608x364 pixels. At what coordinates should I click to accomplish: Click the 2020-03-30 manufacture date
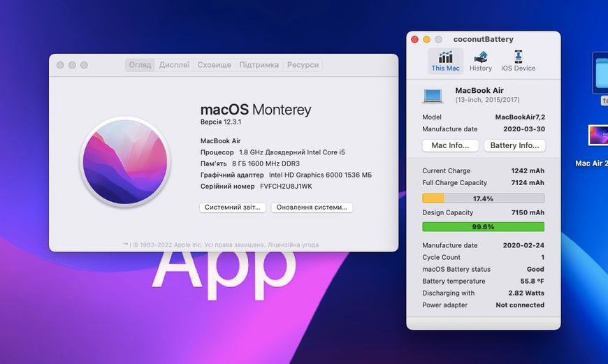click(524, 129)
